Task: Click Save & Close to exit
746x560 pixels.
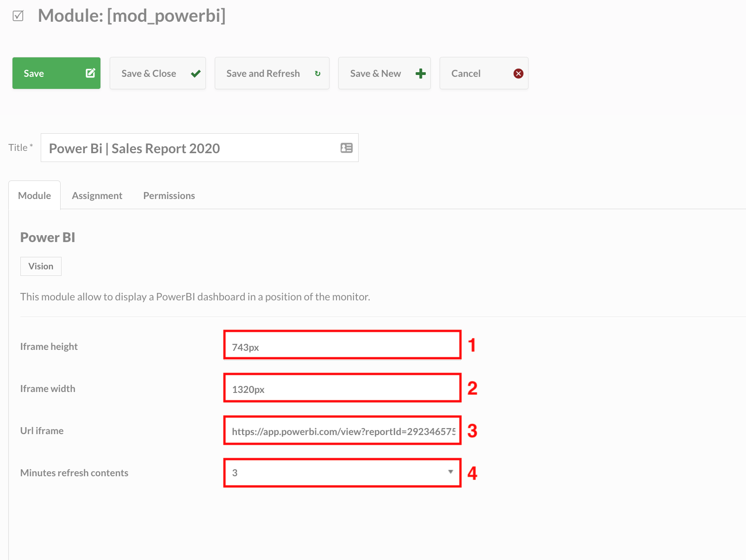Action: (x=157, y=73)
